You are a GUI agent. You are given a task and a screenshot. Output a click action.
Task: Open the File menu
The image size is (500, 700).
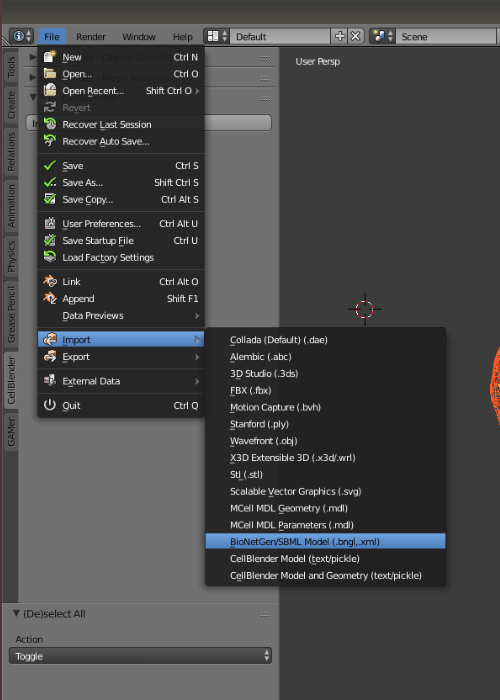[52, 37]
